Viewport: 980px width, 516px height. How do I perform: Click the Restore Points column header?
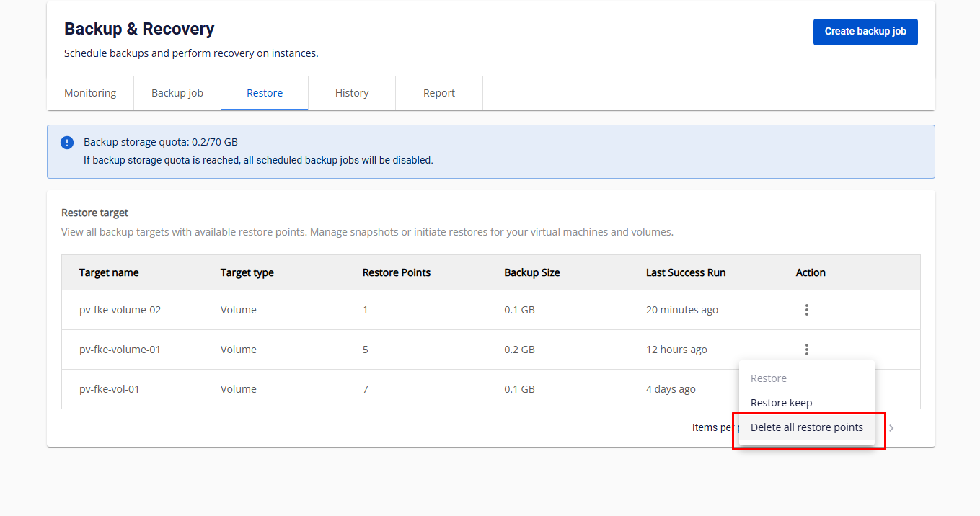coord(396,272)
